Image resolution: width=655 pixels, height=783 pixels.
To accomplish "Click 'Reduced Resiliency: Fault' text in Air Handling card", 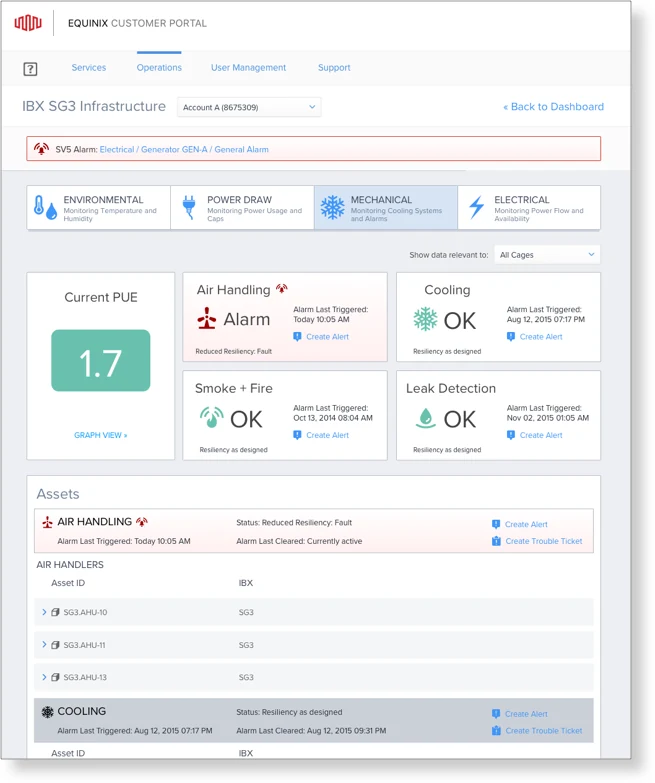I will point(234,351).
